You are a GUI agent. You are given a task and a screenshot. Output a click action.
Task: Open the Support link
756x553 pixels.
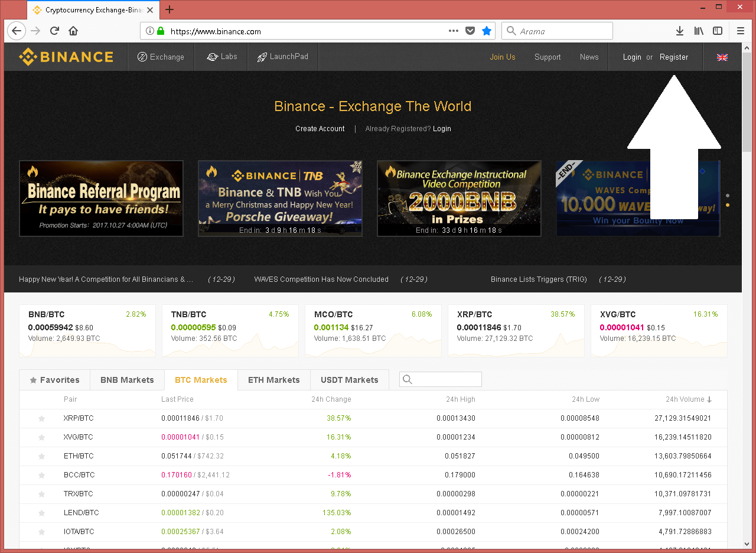click(x=548, y=57)
